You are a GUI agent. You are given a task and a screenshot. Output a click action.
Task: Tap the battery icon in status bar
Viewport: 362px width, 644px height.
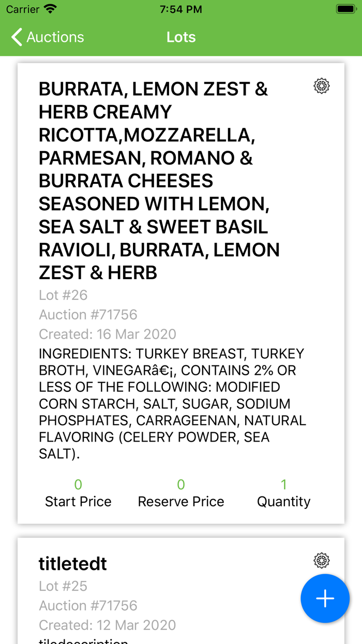[x=345, y=9]
